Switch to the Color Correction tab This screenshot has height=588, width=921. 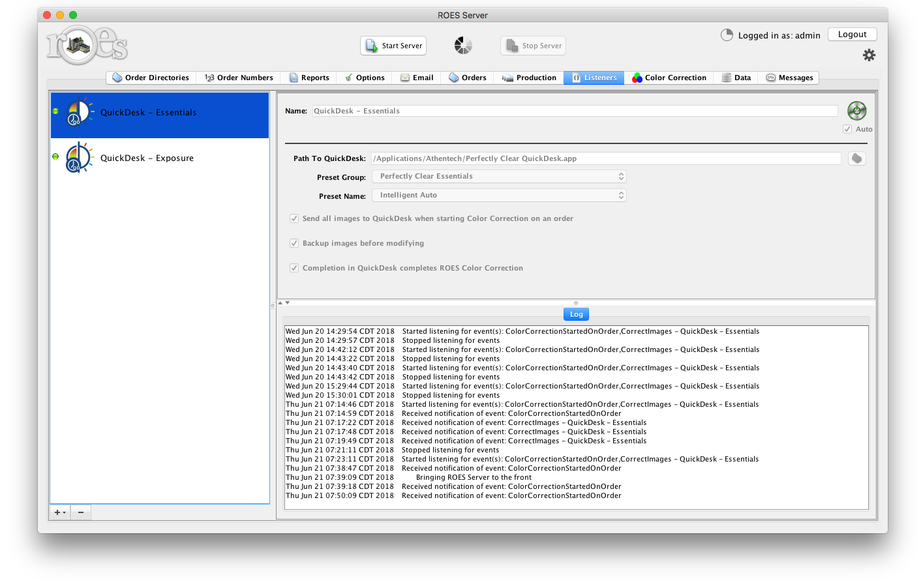click(669, 78)
